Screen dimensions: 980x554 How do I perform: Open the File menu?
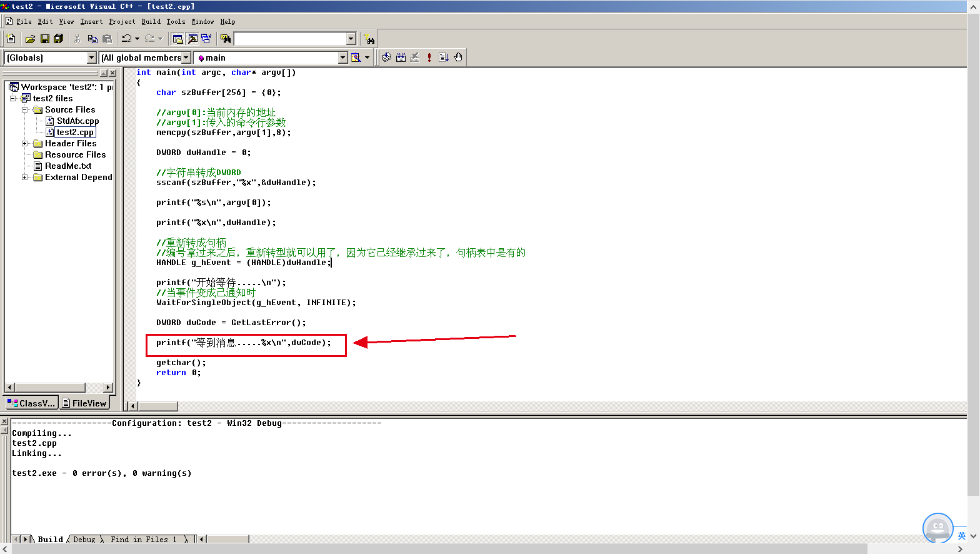pyautogui.click(x=24, y=21)
